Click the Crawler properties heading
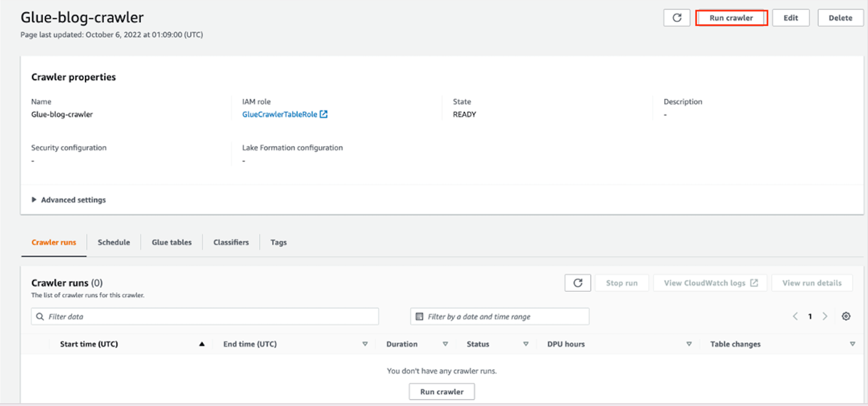The image size is (868, 406). click(x=73, y=77)
